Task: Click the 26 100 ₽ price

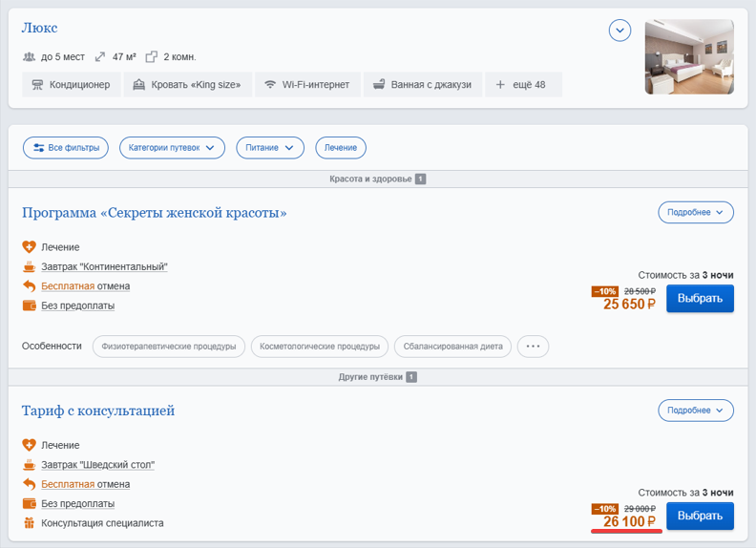Action: 629,522
